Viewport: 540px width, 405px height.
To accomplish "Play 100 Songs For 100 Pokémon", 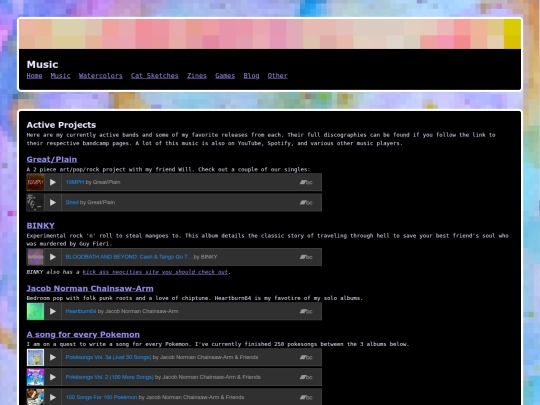I will pos(53,397).
